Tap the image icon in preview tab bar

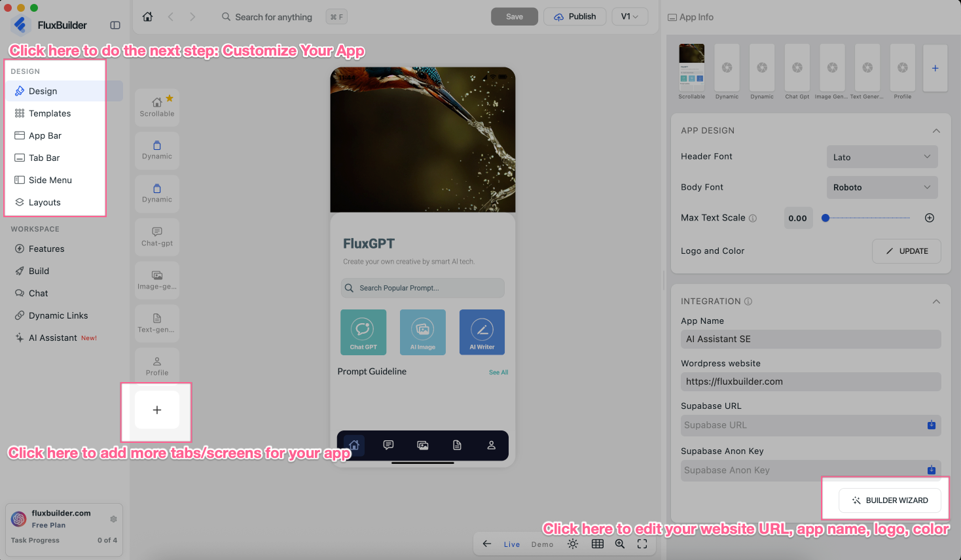pos(423,446)
